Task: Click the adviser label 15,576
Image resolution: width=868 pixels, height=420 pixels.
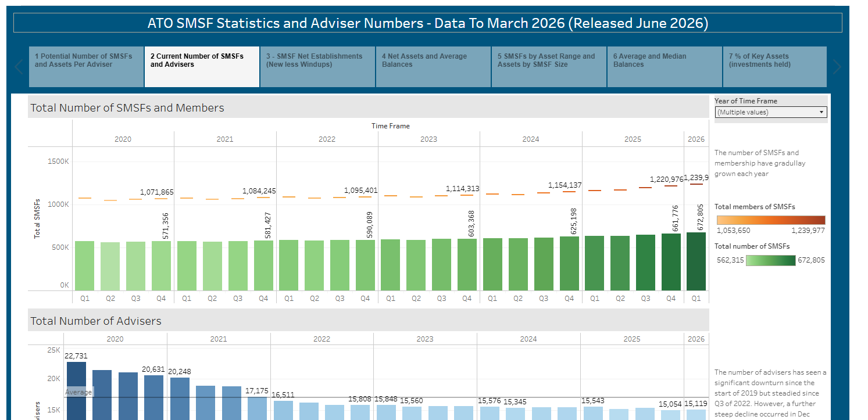Action: 490,401
